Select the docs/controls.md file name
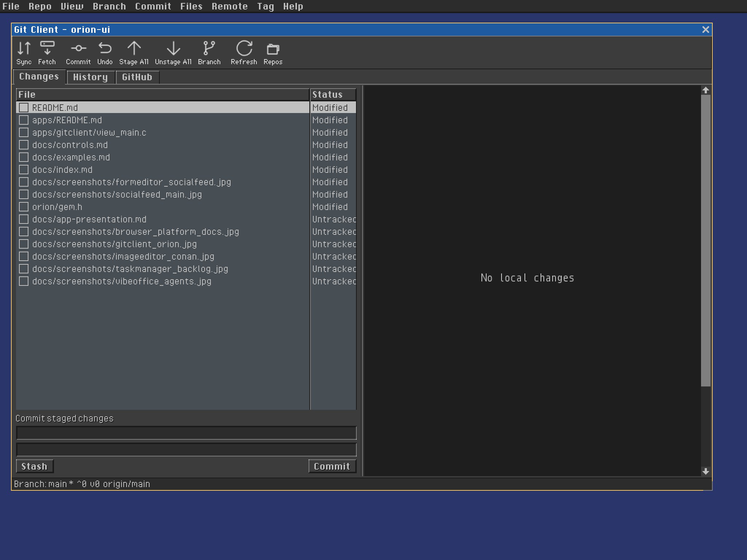 (x=70, y=145)
